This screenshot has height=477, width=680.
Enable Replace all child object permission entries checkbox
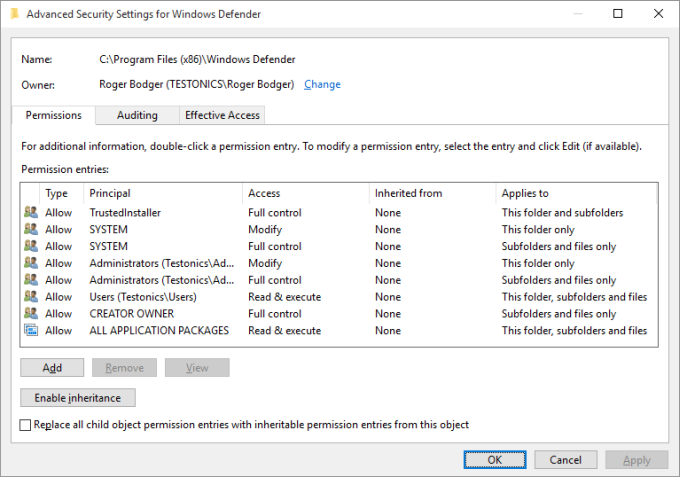coord(26,425)
